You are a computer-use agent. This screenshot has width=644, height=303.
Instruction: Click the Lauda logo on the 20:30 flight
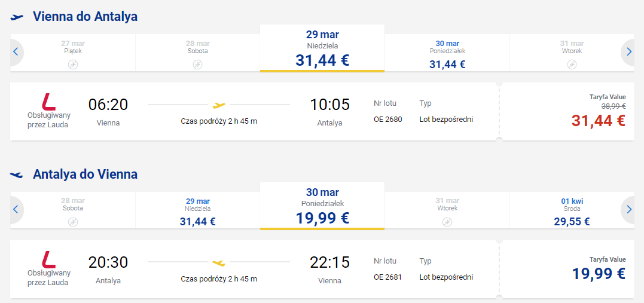click(x=49, y=259)
